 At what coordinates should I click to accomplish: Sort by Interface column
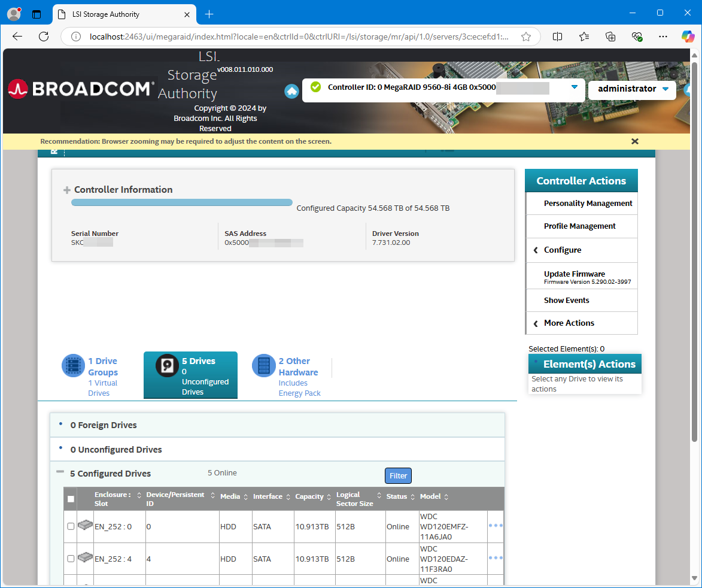pos(288,497)
